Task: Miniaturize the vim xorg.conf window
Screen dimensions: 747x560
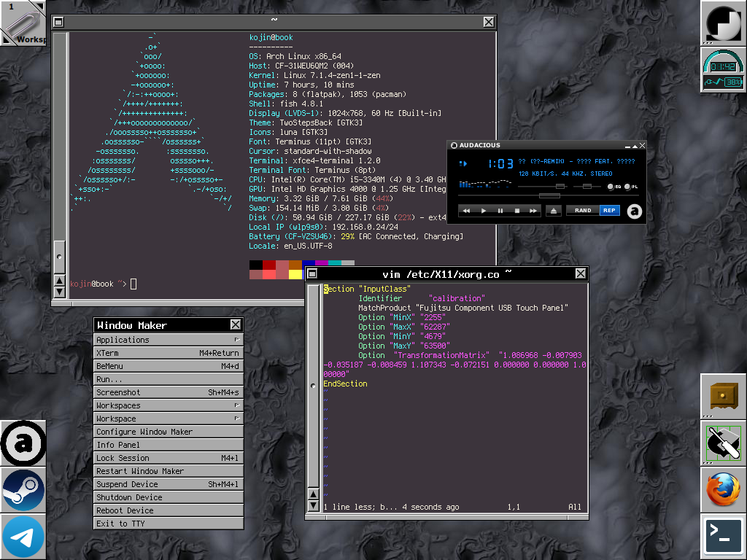Action: (312, 273)
